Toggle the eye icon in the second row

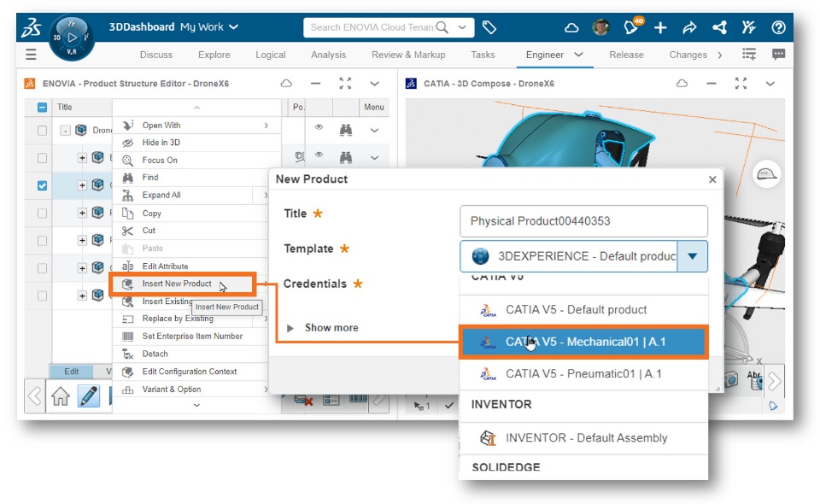pos(319,155)
